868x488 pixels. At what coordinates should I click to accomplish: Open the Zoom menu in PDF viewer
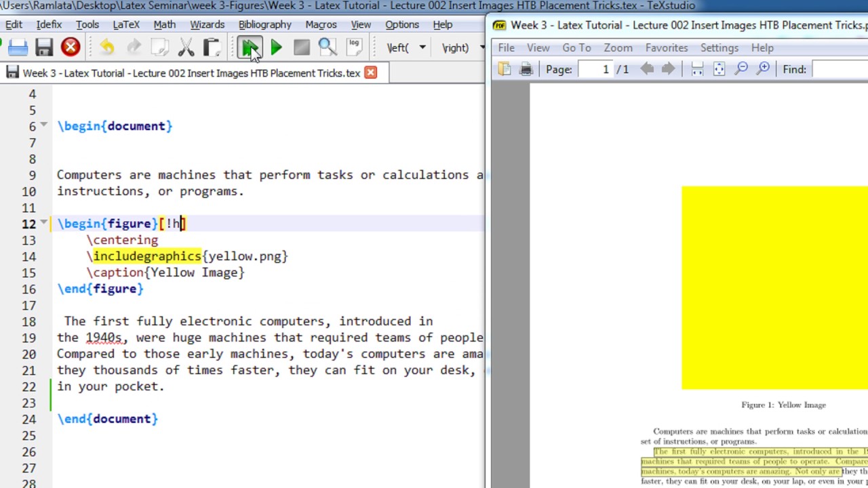coord(618,47)
